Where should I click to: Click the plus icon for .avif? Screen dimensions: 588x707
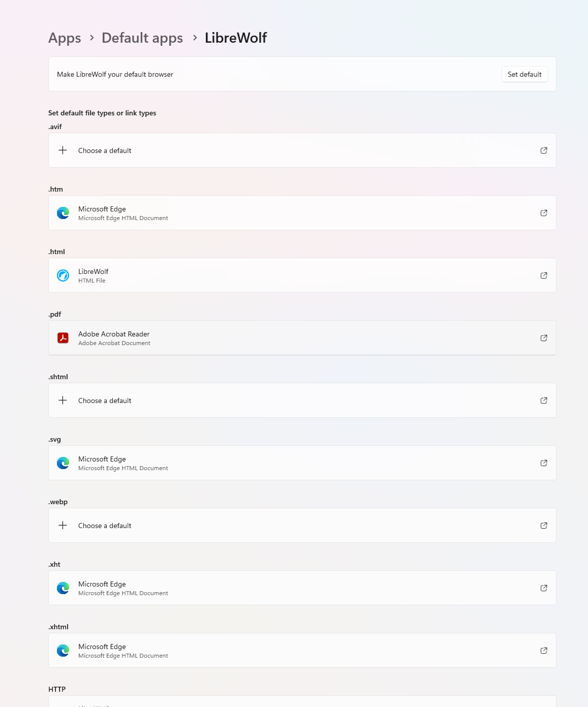click(63, 150)
